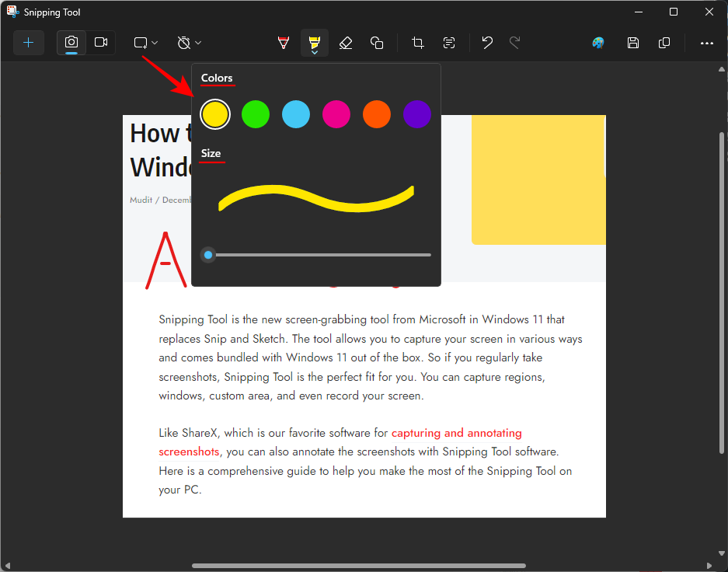Click the vertical scrollbar thumb
The height and width of the screenshot is (572, 728).
tap(722, 292)
